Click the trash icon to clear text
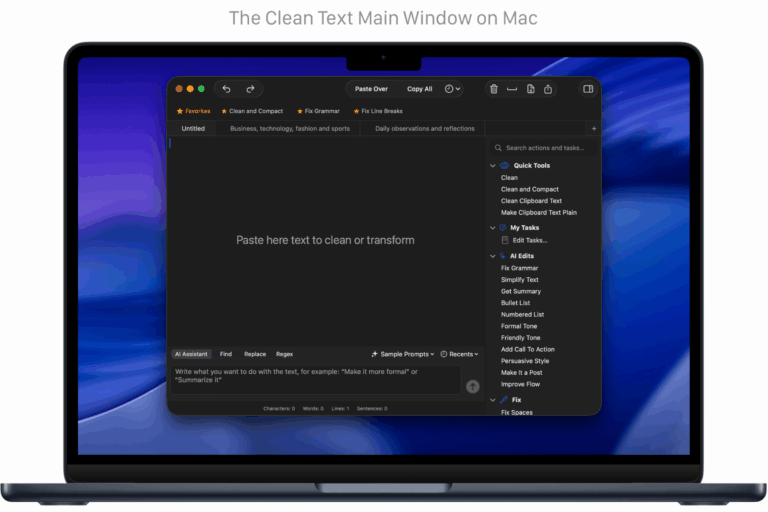Viewport: 768px width, 512px height. [x=494, y=89]
